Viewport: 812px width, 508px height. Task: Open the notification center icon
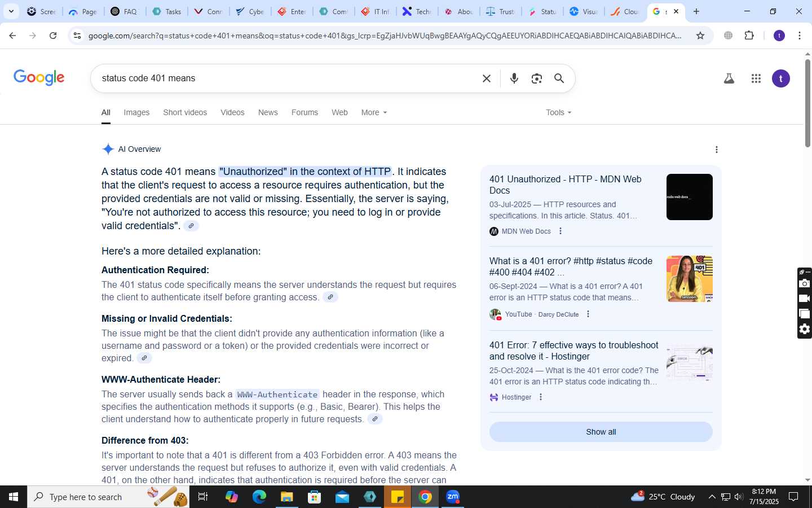(793, 497)
